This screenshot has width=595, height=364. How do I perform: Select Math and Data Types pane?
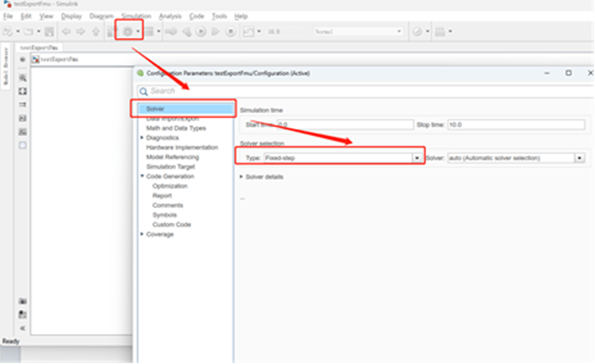(176, 129)
